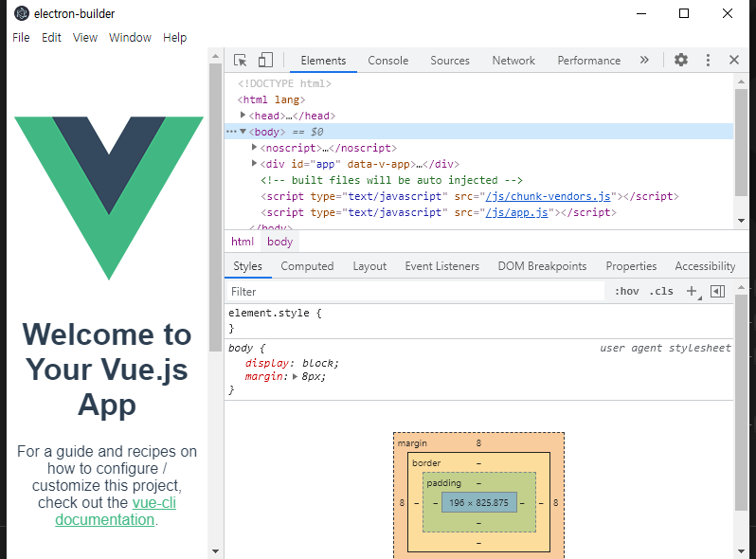
Task: Toggle the :hov element state button
Action: (626, 291)
